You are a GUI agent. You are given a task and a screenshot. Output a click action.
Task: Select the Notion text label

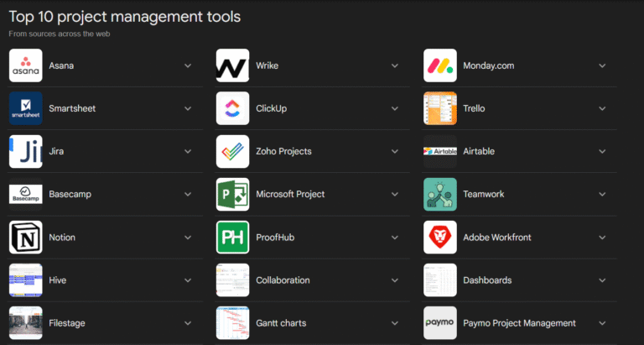pyautogui.click(x=61, y=238)
